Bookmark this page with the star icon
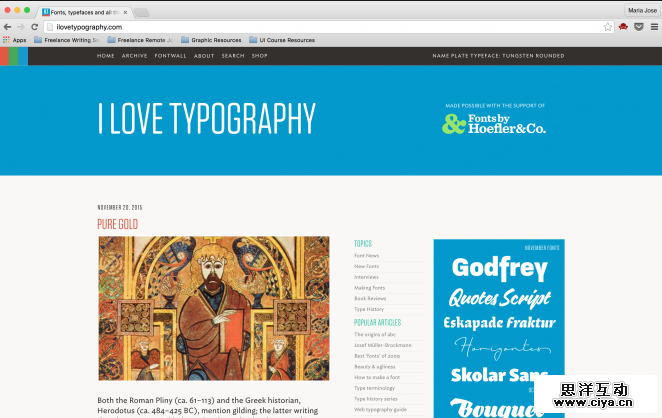 [608, 27]
